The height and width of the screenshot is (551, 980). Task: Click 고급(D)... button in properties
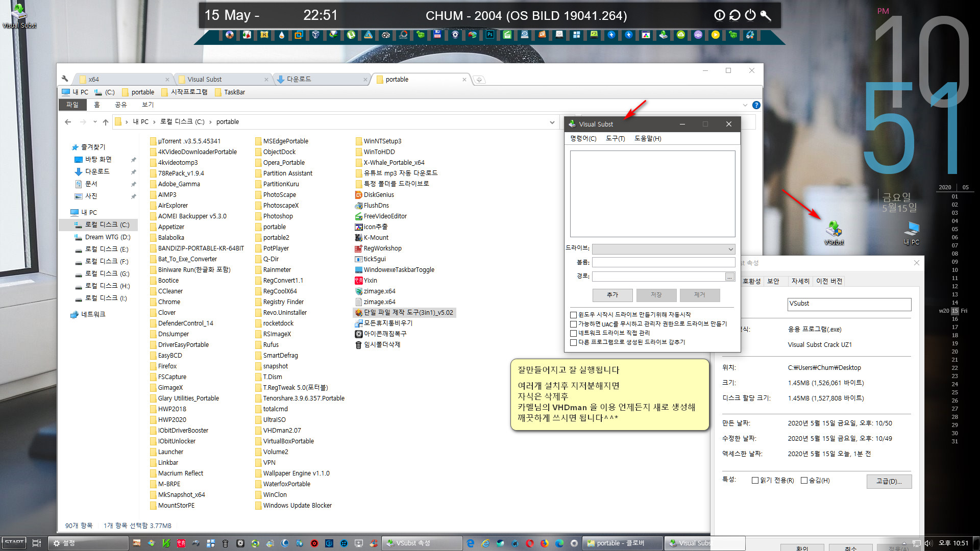point(889,481)
